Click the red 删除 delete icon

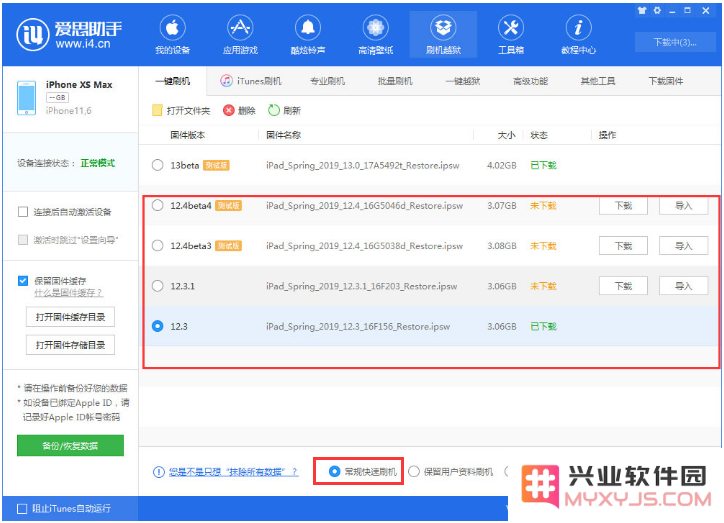[229, 110]
